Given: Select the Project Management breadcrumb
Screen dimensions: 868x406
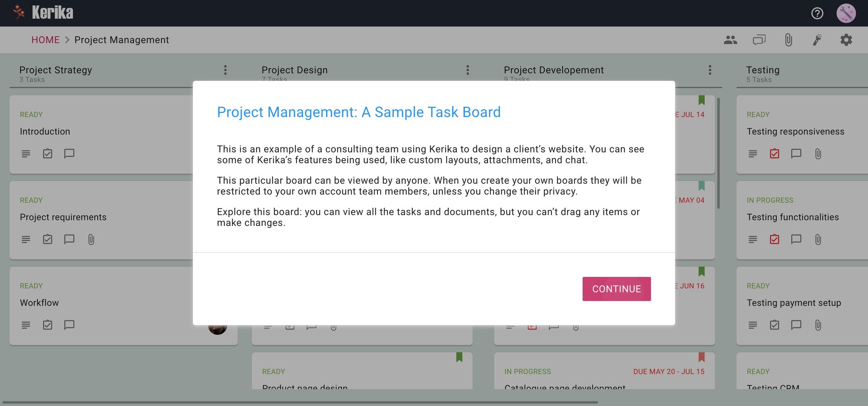Looking at the screenshot, I should click(x=122, y=40).
